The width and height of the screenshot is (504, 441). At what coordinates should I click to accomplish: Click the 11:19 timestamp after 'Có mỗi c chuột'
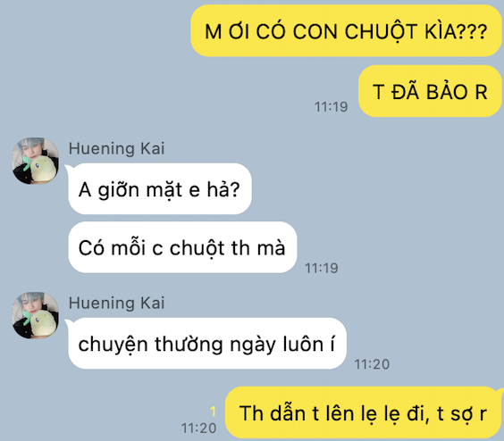point(322,268)
